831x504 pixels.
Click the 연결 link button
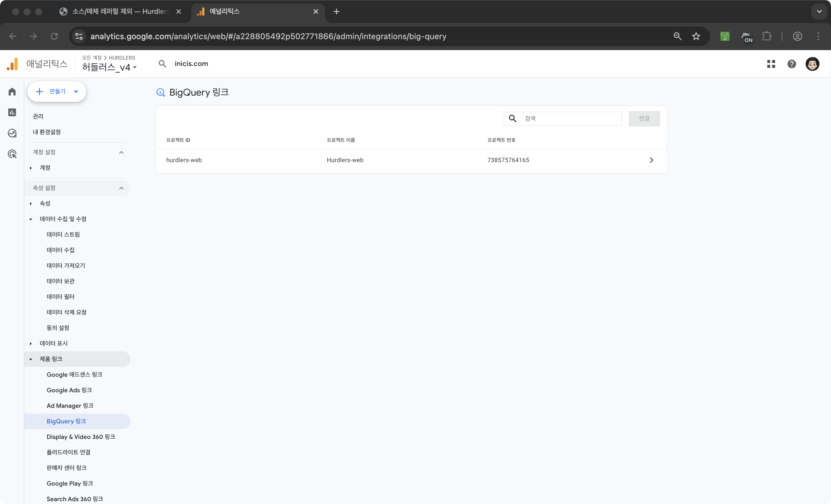[644, 118]
